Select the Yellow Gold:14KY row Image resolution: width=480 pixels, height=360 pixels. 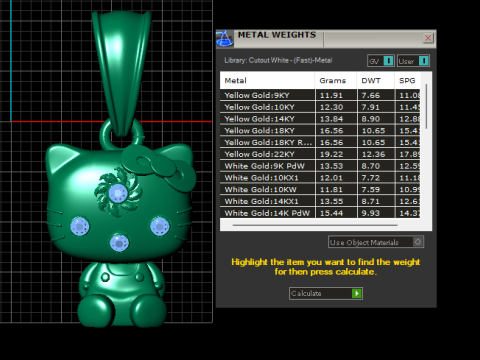tap(320, 119)
